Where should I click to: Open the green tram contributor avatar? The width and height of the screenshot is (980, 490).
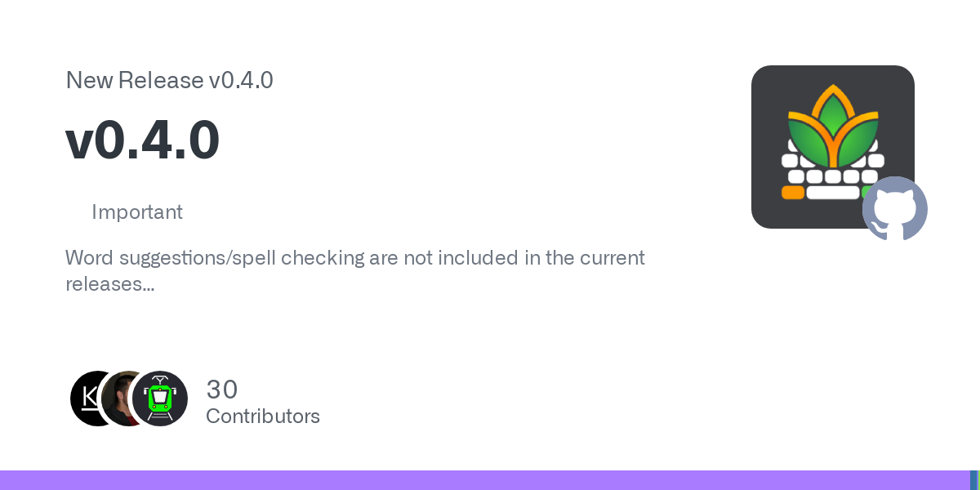(x=160, y=399)
